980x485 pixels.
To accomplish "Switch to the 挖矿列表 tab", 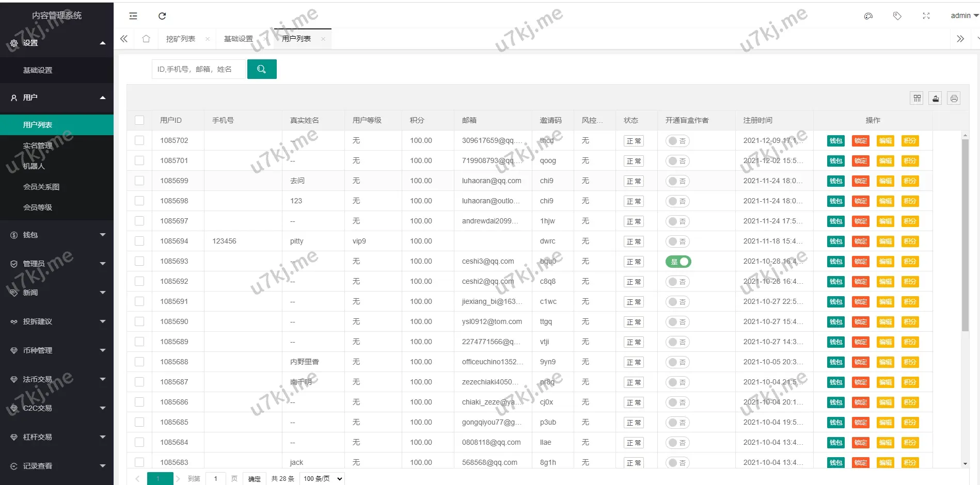I will click(x=182, y=38).
